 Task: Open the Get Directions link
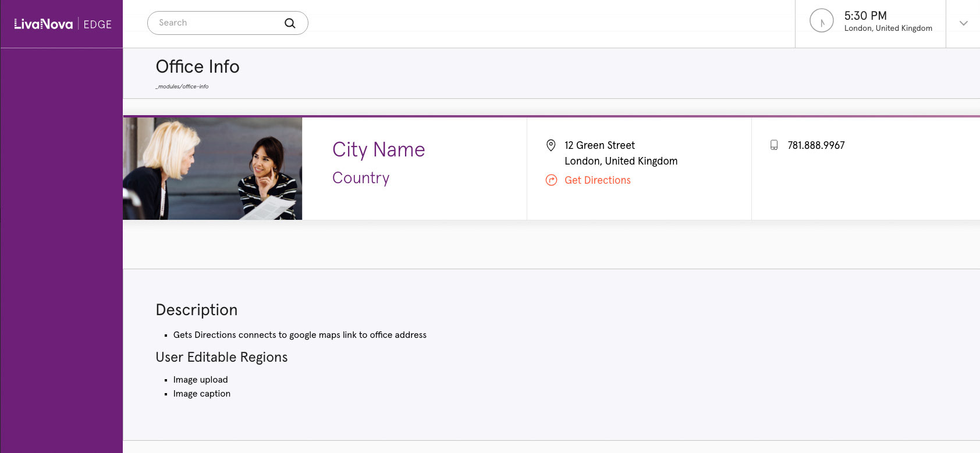pyautogui.click(x=598, y=180)
